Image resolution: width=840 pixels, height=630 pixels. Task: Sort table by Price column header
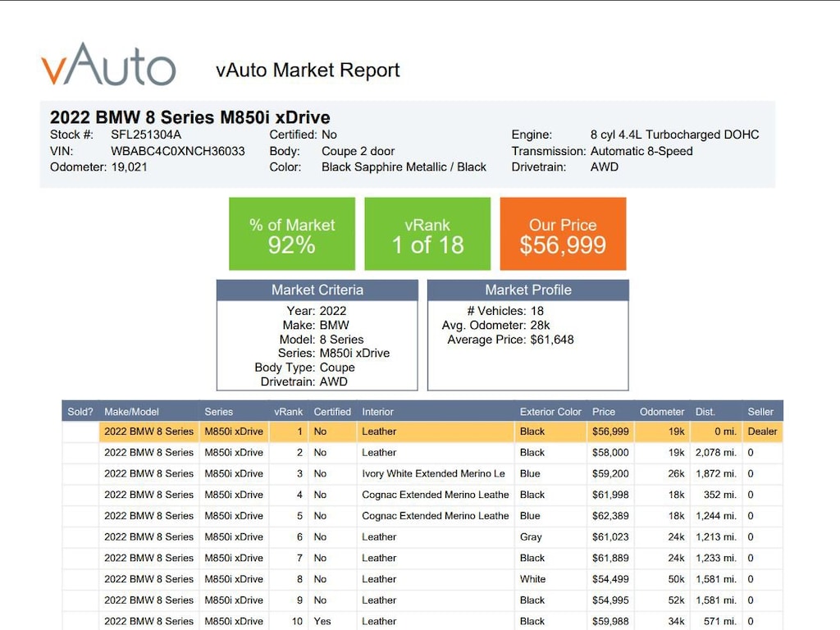coord(604,412)
